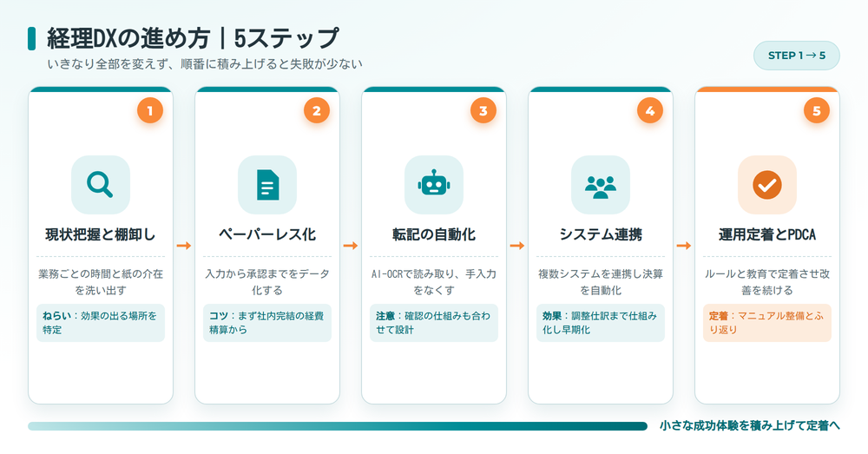
Task: Click the 効果：調整仕訳まで仕組み化し早期化 note box
Action: (601, 323)
